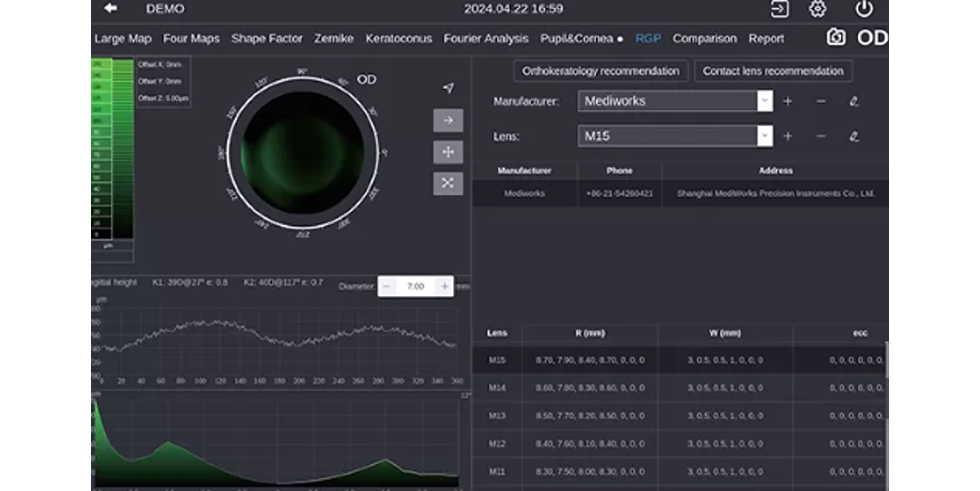
Task: Open settings gear icon
Action: [817, 9]
